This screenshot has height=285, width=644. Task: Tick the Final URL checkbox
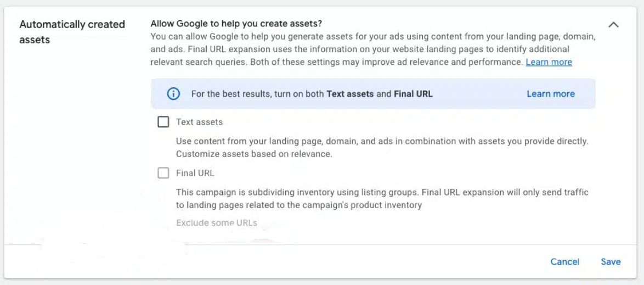(x=163, y=173)
